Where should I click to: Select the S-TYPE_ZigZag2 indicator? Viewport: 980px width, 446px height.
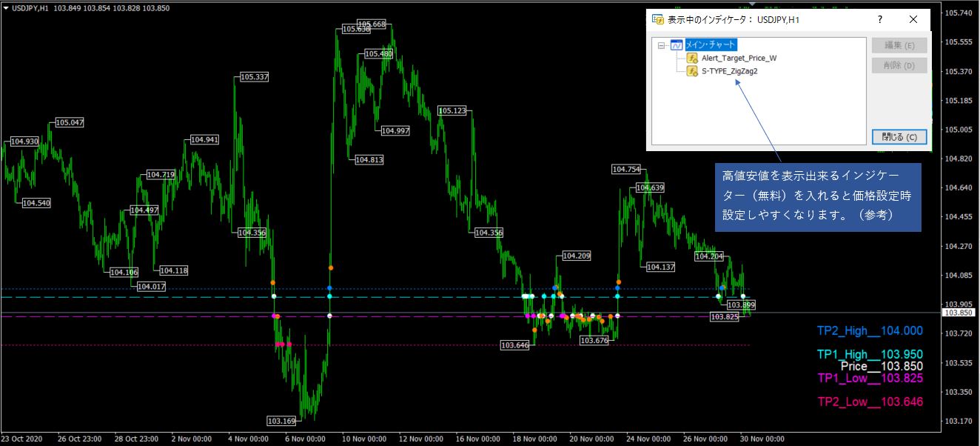pos(729,71)
